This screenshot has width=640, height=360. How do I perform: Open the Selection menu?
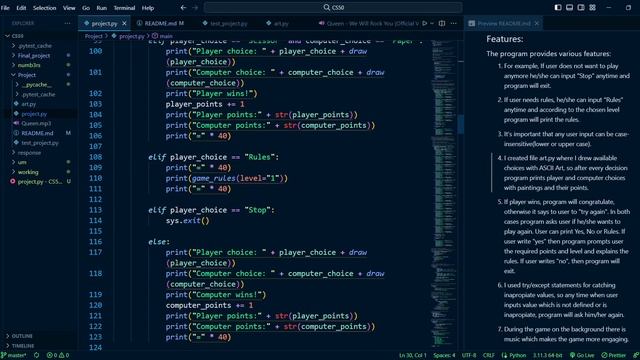coord(44,8)
